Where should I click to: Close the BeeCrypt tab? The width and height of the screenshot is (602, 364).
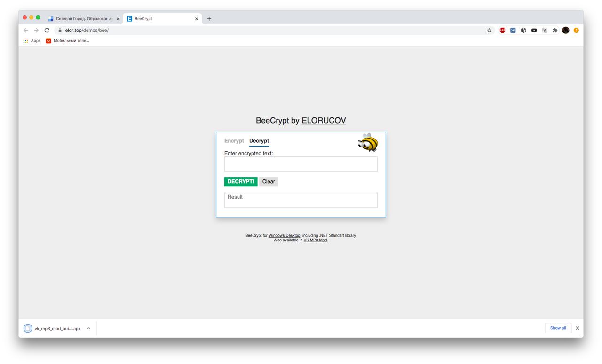pyautogui.click(x=197, y=19)
